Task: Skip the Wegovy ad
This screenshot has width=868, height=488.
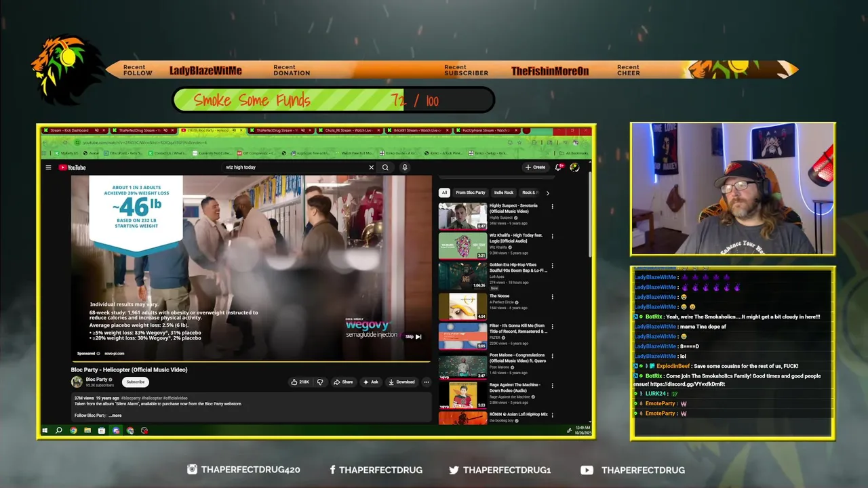Action: [414, 336]
